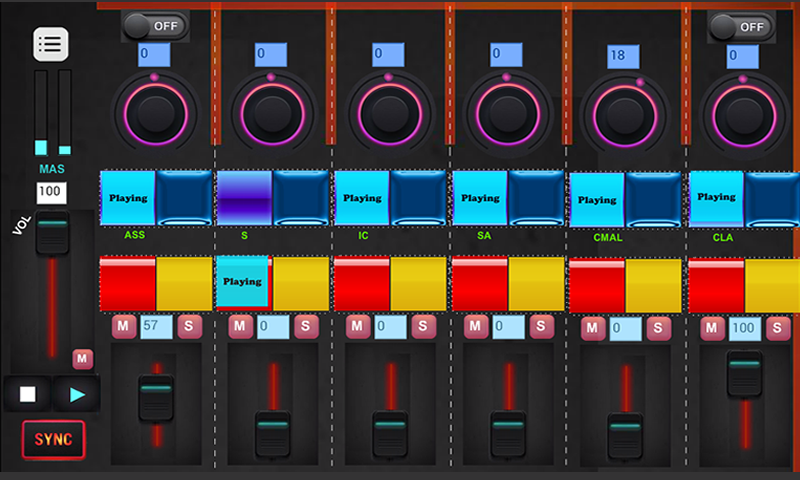Click the knob value field showing 18
The image size is (800, 480).
click(623, 56)
